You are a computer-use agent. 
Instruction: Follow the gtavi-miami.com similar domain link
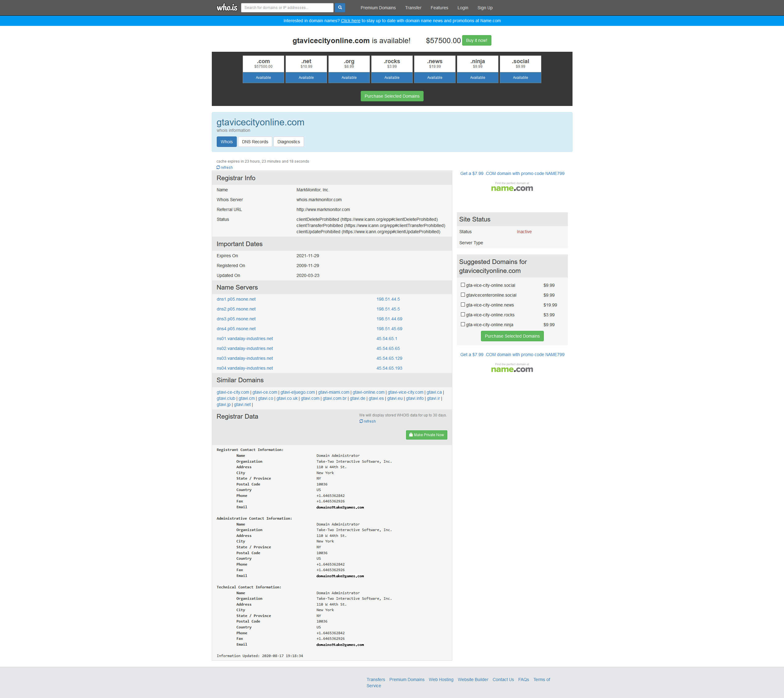(x=334, y=392)
